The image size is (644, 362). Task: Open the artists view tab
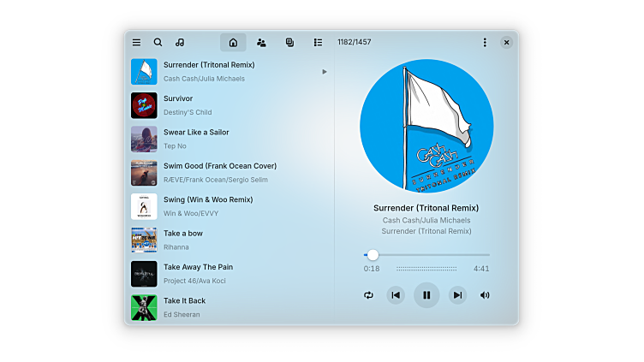[261, 42]
